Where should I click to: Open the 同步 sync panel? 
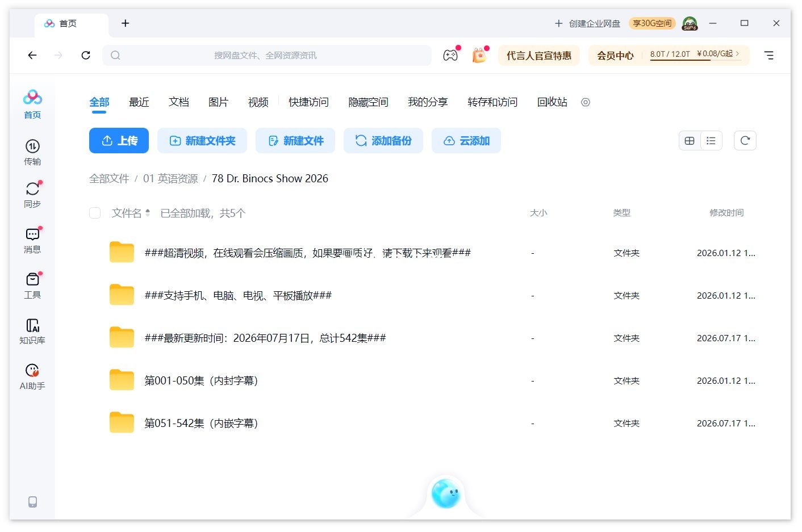point(32,195)
